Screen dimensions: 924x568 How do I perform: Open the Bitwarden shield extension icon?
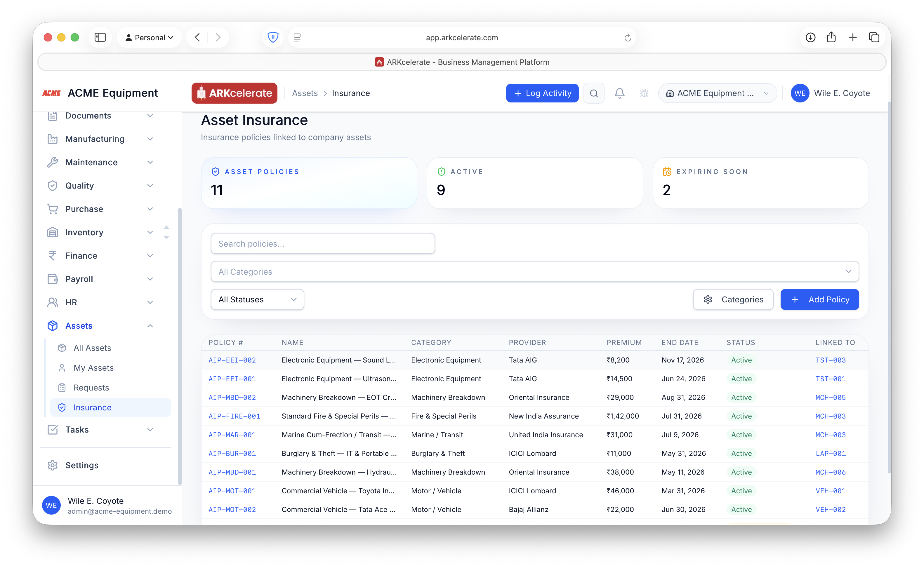[x=273, y=37]
